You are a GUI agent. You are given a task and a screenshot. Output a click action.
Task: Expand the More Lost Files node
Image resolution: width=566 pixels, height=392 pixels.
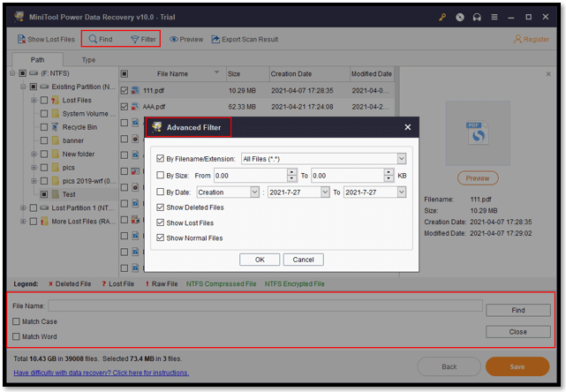coord(23,222)
